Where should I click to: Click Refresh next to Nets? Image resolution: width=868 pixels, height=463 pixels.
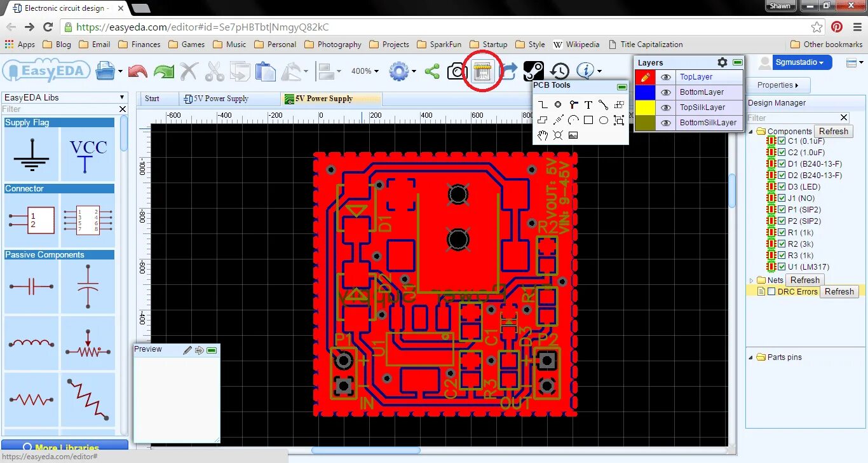click(805, 280)
